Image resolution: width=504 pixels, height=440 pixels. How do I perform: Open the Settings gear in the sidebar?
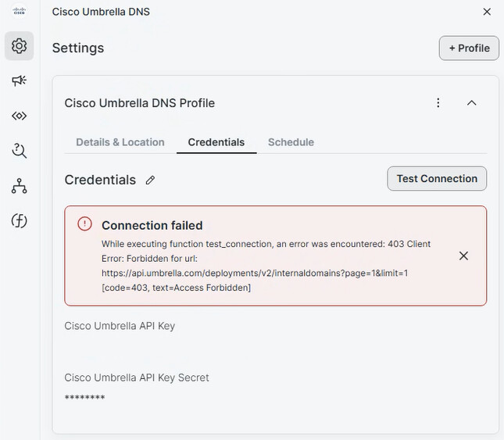(20, 46)
